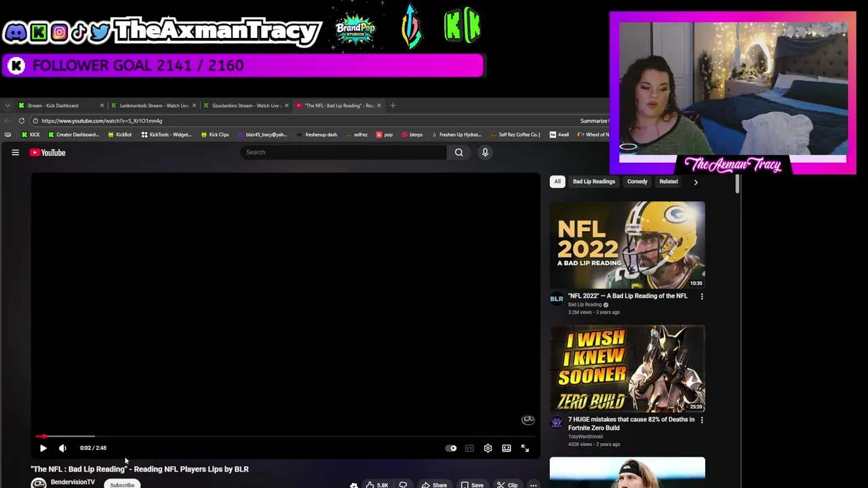Image resolution: width=868 pixels, height=488 pixels.
Task: Close the NFL Bad Lip Reading tab
Action: (378, 106)
